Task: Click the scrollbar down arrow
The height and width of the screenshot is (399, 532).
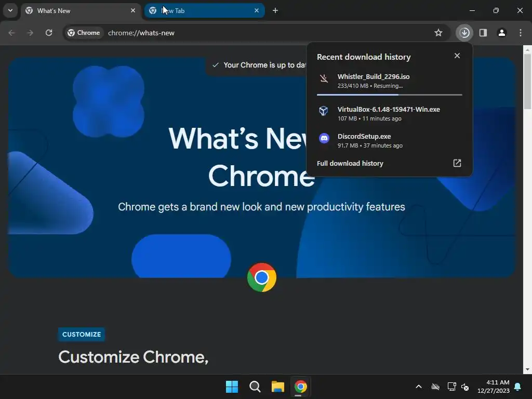Action: [527, 369]
